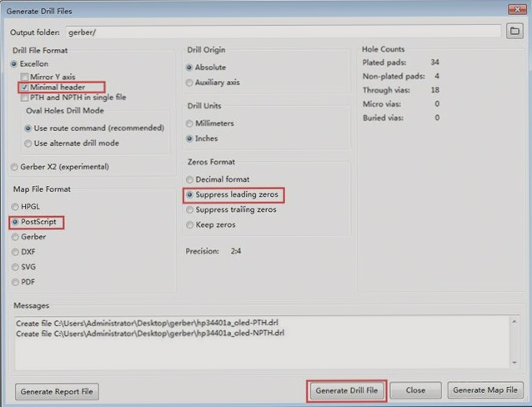
Task: Edit the Output folder path field
Action: tap(283, 33)
